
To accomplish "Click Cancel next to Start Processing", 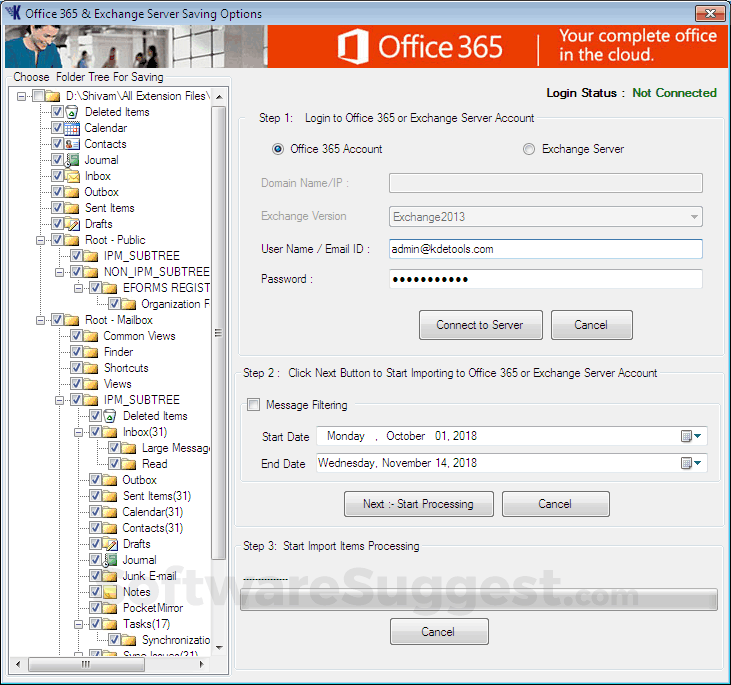I will [x=556, y=504].
